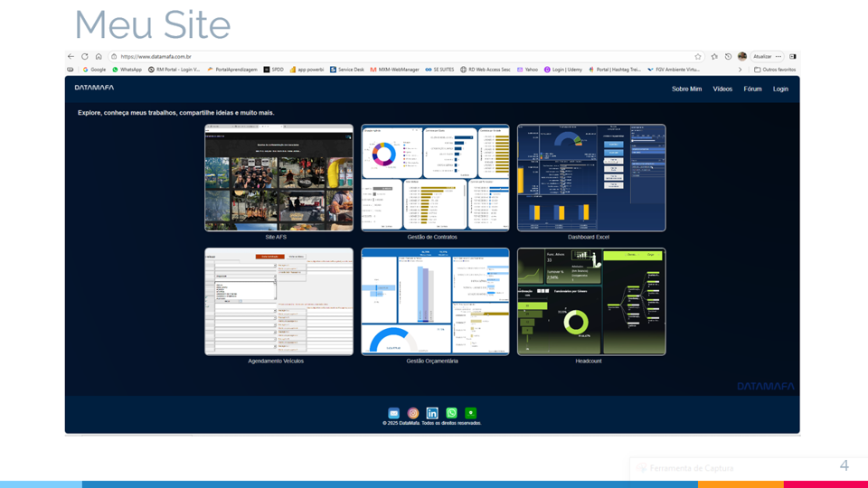Open the Outros favoritos folder
The width and height of the screenshot is (868, 488).
(x=776, y=70)
